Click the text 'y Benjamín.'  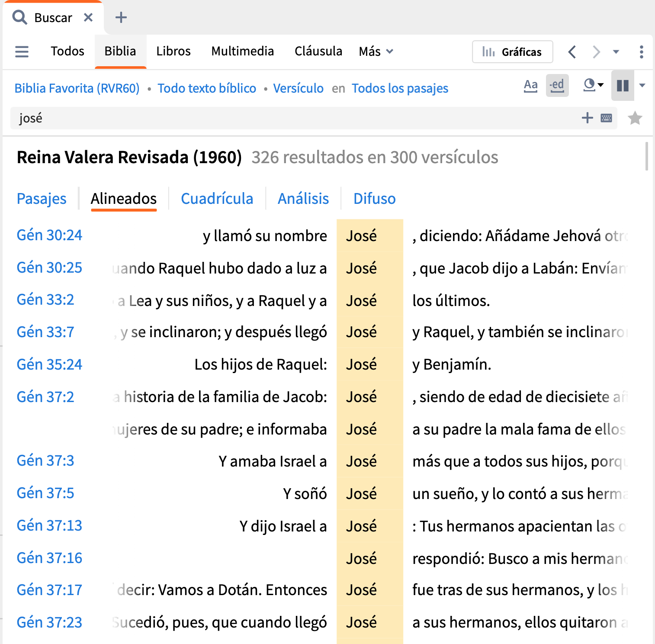click(452, 364)
